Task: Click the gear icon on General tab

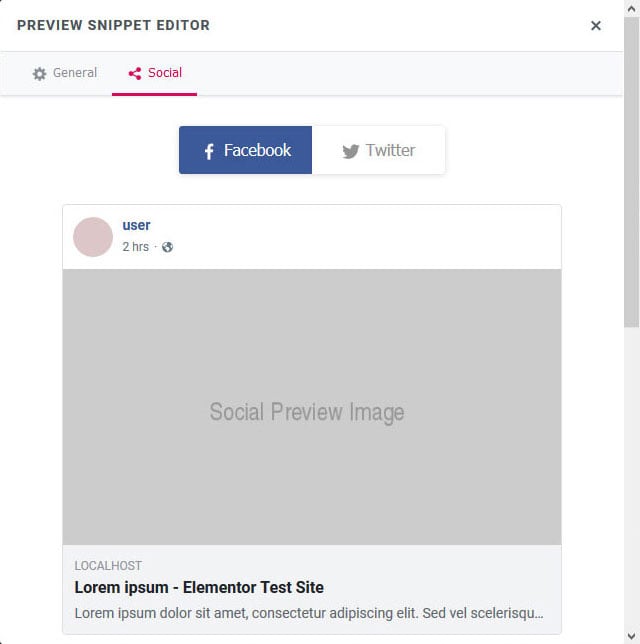Action: 40,74
